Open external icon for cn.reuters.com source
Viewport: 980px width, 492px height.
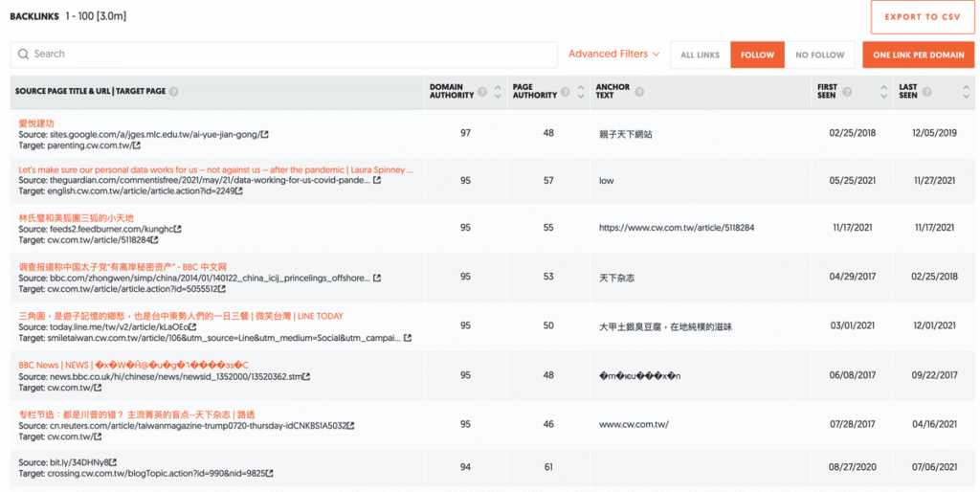pos(350,426)
